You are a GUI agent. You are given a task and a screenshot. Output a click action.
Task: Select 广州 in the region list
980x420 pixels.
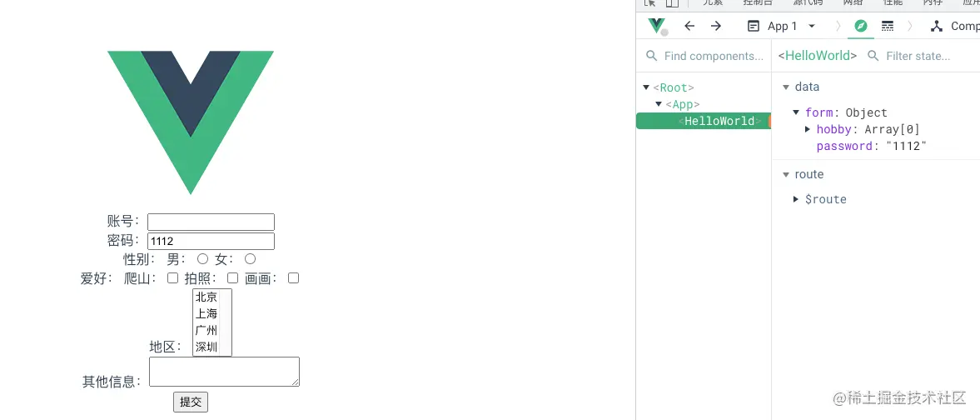206,331
